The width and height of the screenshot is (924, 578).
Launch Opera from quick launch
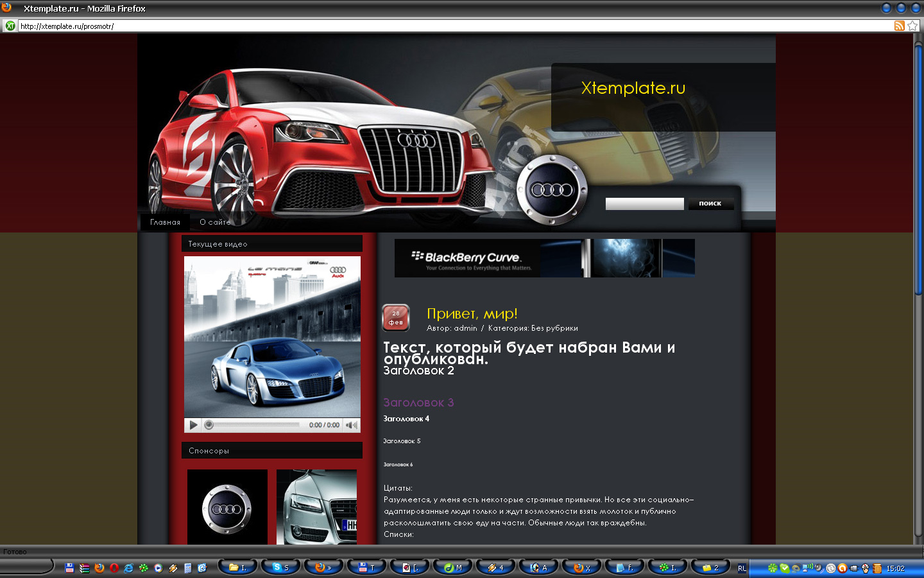114,568
